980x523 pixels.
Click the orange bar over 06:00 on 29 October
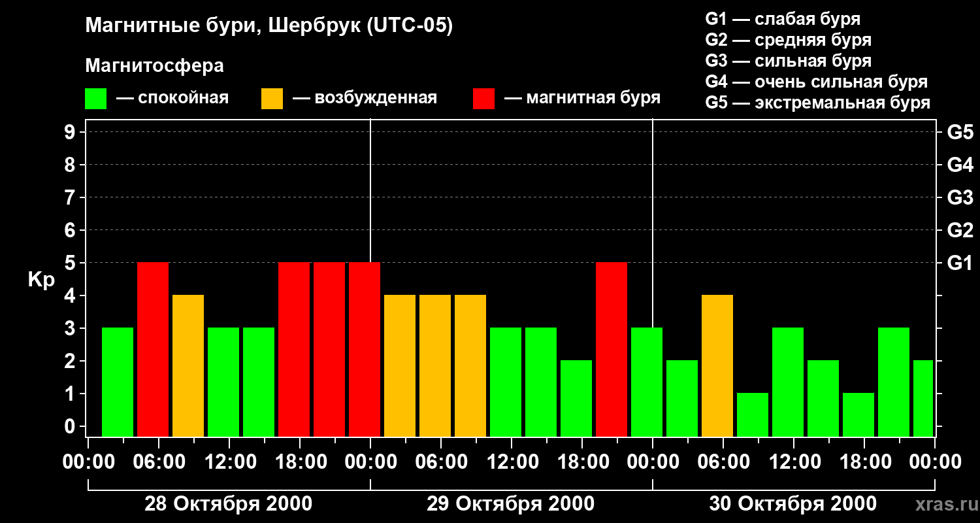435,365
